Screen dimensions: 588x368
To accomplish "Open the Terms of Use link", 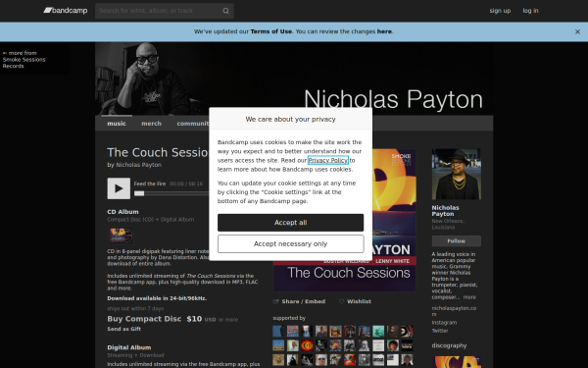I will (270, 31).
